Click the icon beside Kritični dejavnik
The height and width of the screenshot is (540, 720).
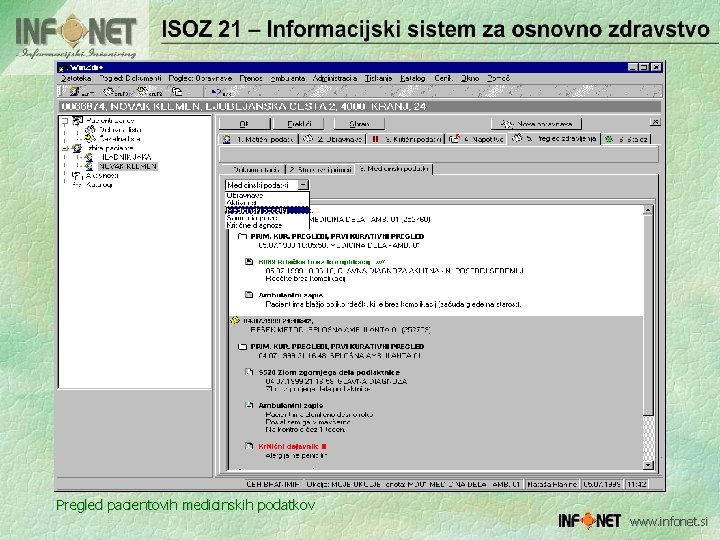(x=249, y=446)
